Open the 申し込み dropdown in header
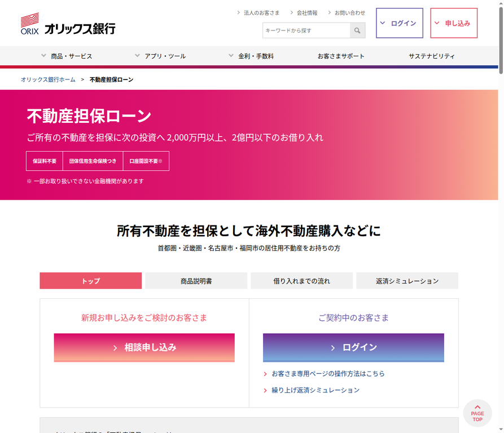This screenshot has width=504, height=433. (x=454, y=23)
